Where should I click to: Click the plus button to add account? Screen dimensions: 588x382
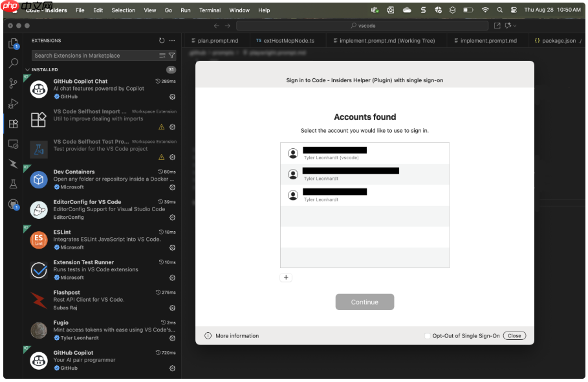tap(287, 277)
